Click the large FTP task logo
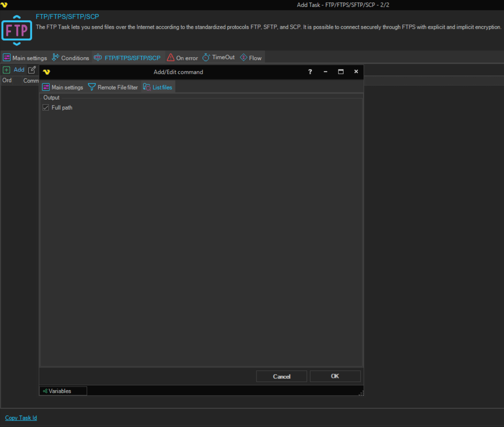Image resolution: width=504 pixels, height=427 pixels. tap(17, 31)
